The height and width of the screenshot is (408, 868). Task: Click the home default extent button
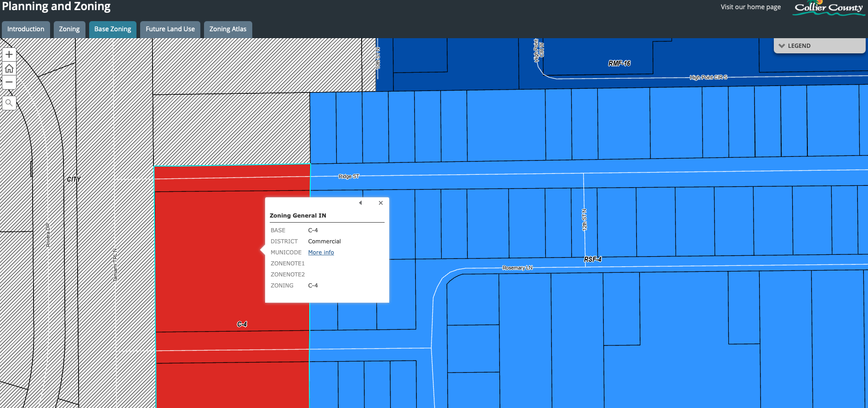(x=9, y=69)
